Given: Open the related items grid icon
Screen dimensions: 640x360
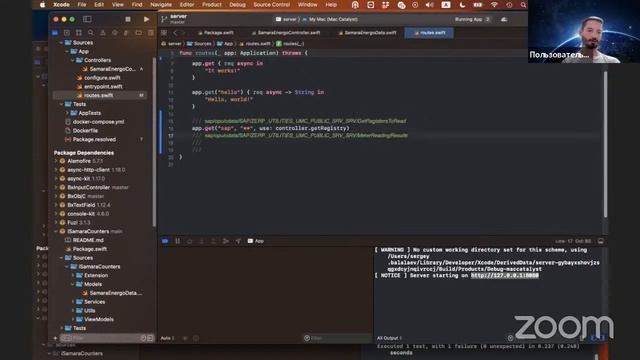Looking at the screenshot, I should pyautogui.click(x=164, y=33).
